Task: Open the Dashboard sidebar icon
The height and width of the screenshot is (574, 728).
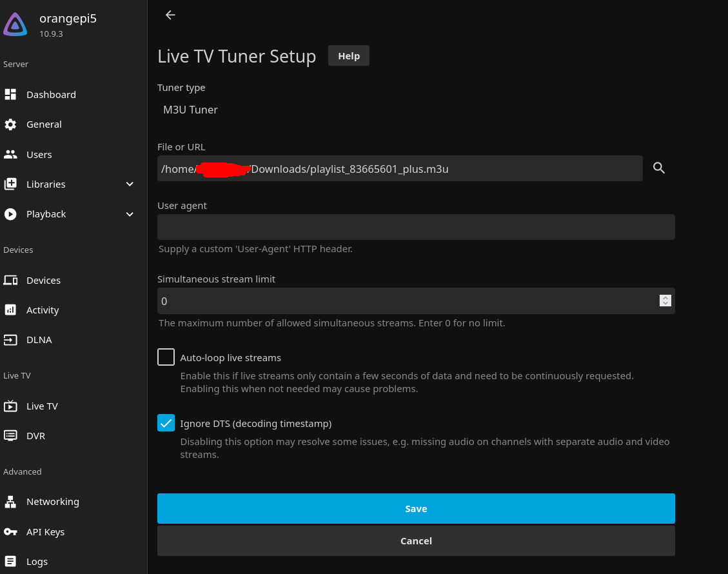Action: [x=10, y=95]
